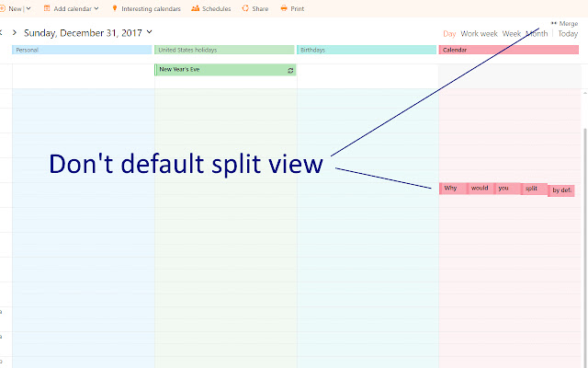Select the Birthdays calendar header

click(367, 50)
